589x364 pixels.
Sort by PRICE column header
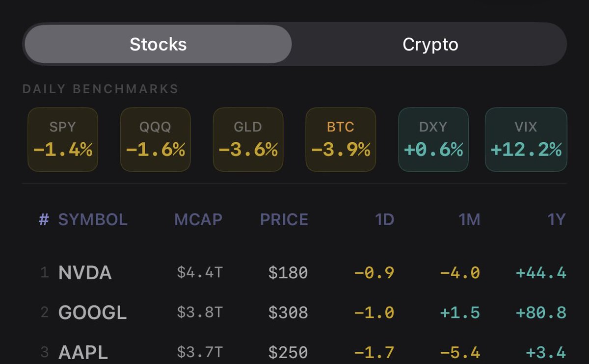click(284, 220)
